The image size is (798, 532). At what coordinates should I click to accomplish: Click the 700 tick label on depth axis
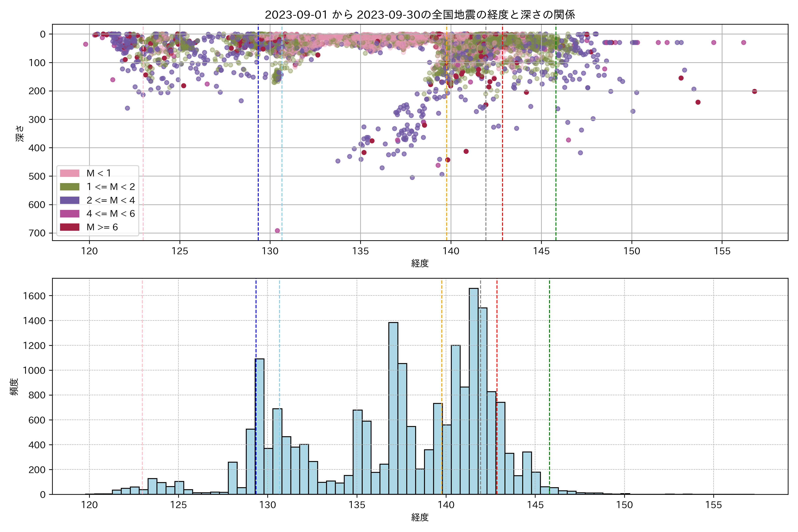[38, 233]
